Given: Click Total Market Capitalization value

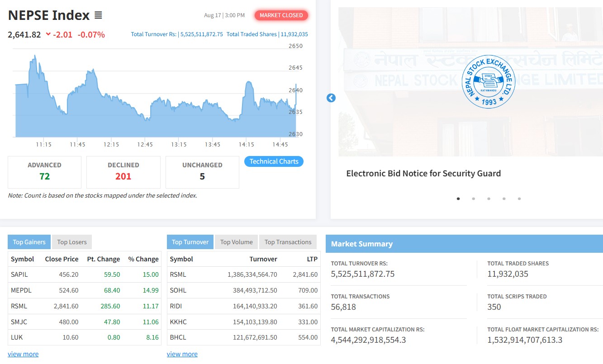Looking at the screenshot, I should click(x=369, y=340).
